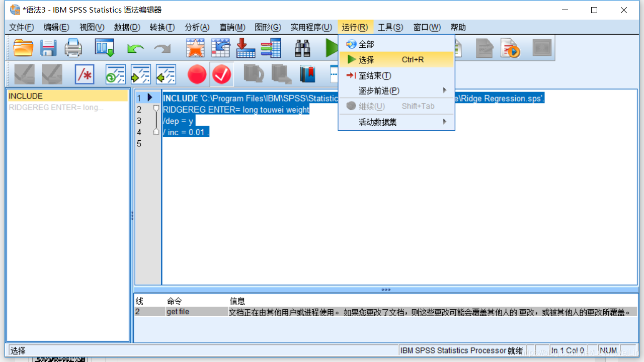Click the gray screen icon at toolbar end
644x362 pixels.
(x=542, y=48)
